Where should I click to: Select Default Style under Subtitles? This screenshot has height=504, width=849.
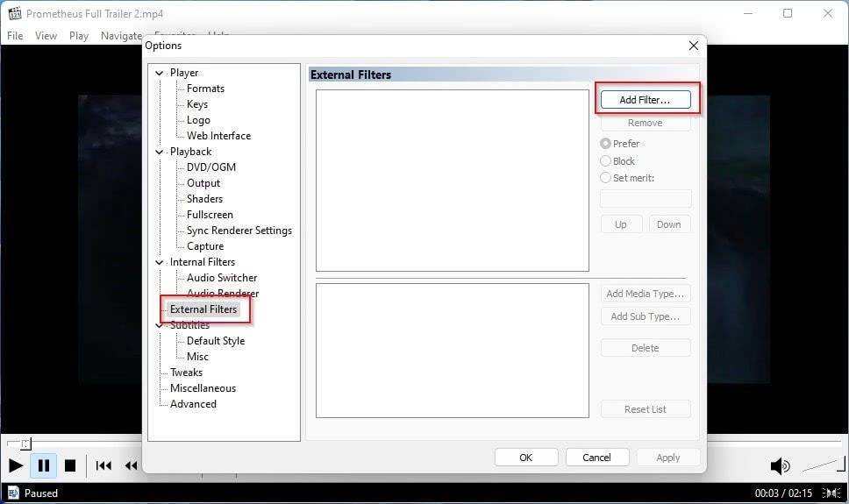pos(216,340)
